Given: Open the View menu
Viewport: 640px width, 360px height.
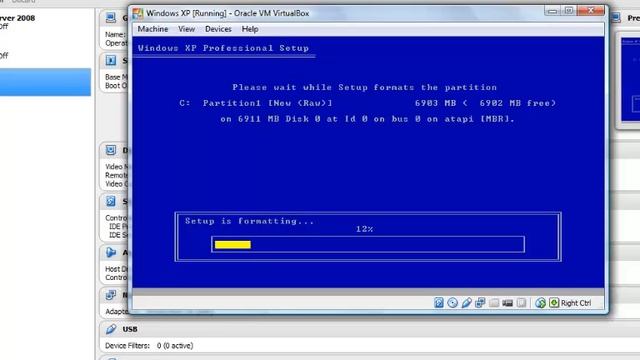Looking at the screenshot, I should pos(186,29).
